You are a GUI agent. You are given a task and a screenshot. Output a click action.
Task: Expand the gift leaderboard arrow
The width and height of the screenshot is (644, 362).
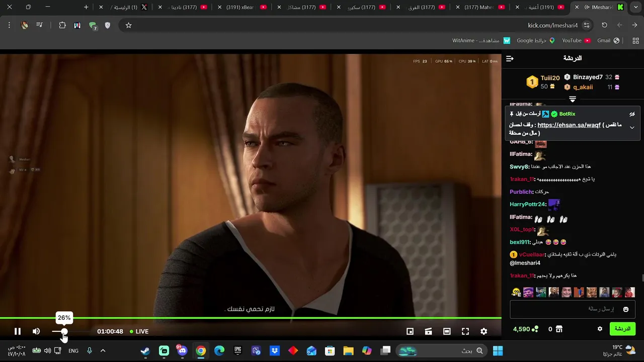pos(573,99)
